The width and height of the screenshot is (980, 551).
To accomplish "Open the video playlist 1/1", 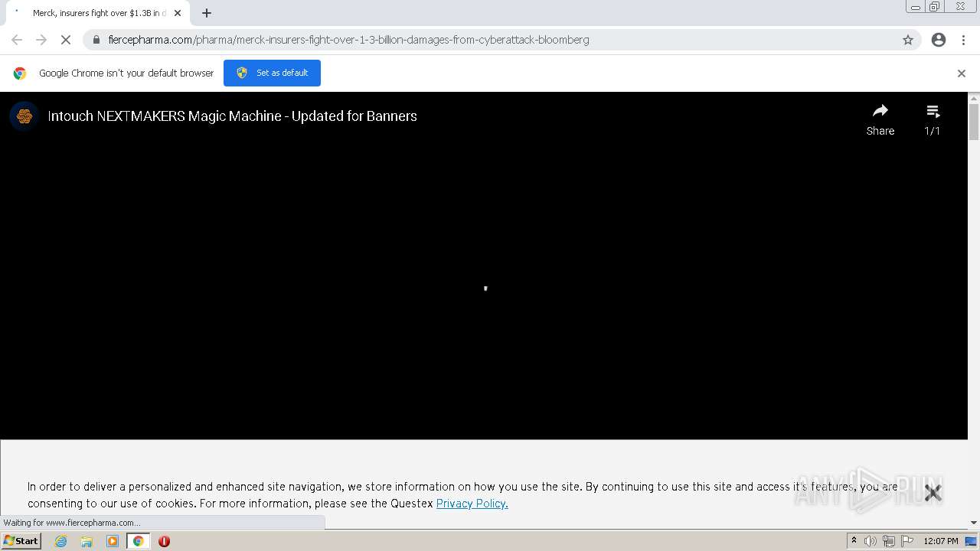I will pos(933,120).
